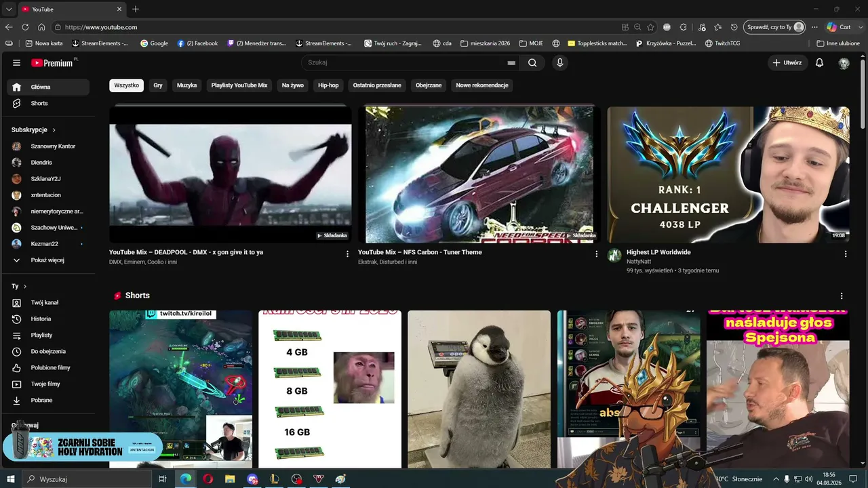Start voice search with the microphone
Viewport: 868px width, 488px height.
tap(559, 62)
